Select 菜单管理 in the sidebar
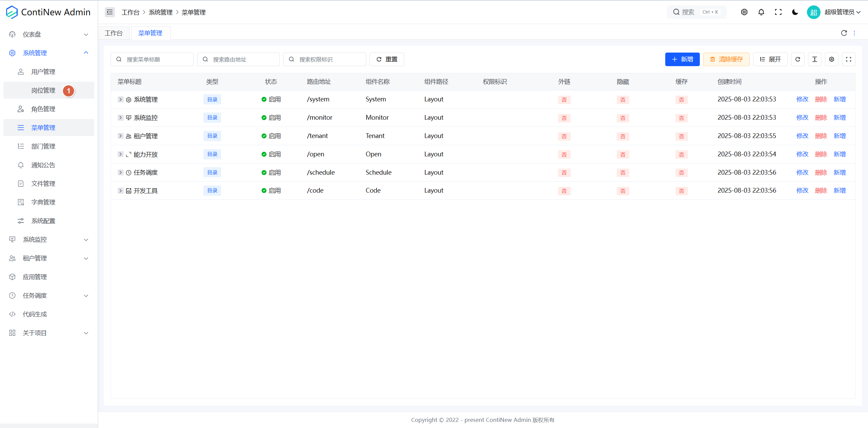Image resolution: width=868 pixels, height=428 pixels. (x=49, y=128)
